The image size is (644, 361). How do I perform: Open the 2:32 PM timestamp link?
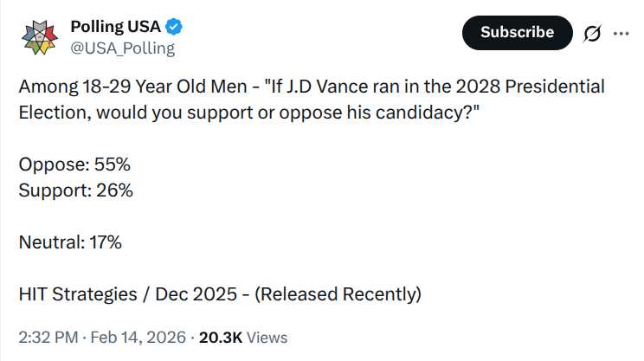48,338
